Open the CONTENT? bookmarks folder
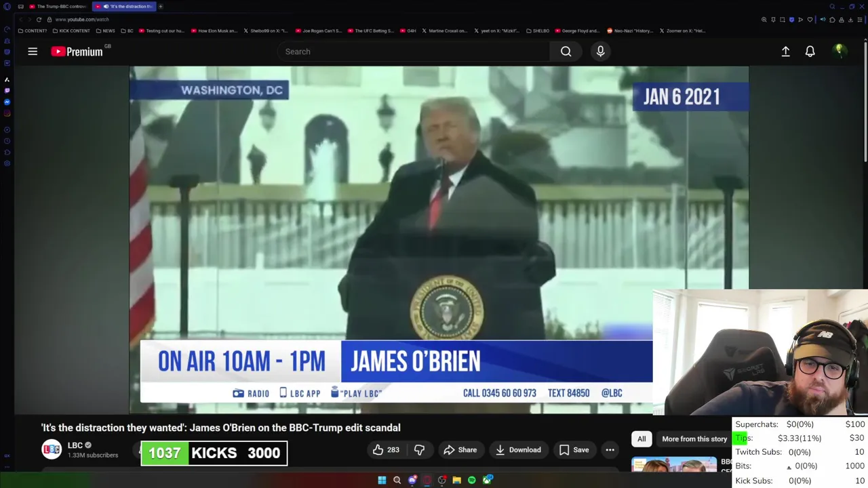Screen dimensions: 868x488 tap(33, 30)
